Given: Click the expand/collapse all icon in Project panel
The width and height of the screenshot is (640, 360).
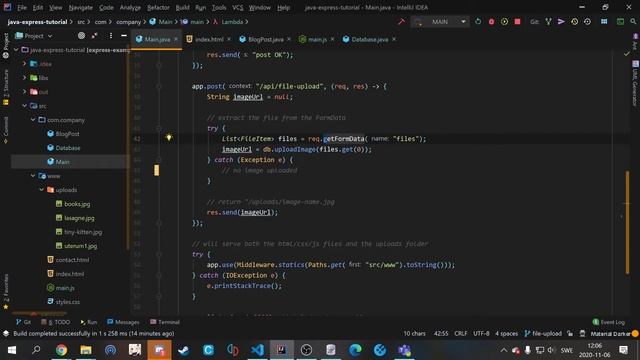Looking at the screenshot, I should (x=95, y=36).
